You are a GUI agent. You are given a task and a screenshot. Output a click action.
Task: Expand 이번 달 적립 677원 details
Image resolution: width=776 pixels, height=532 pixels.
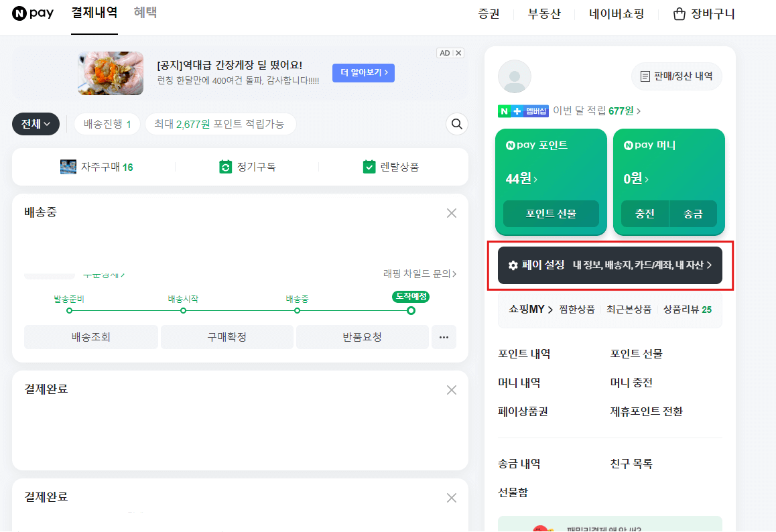[x=596, y=111]
